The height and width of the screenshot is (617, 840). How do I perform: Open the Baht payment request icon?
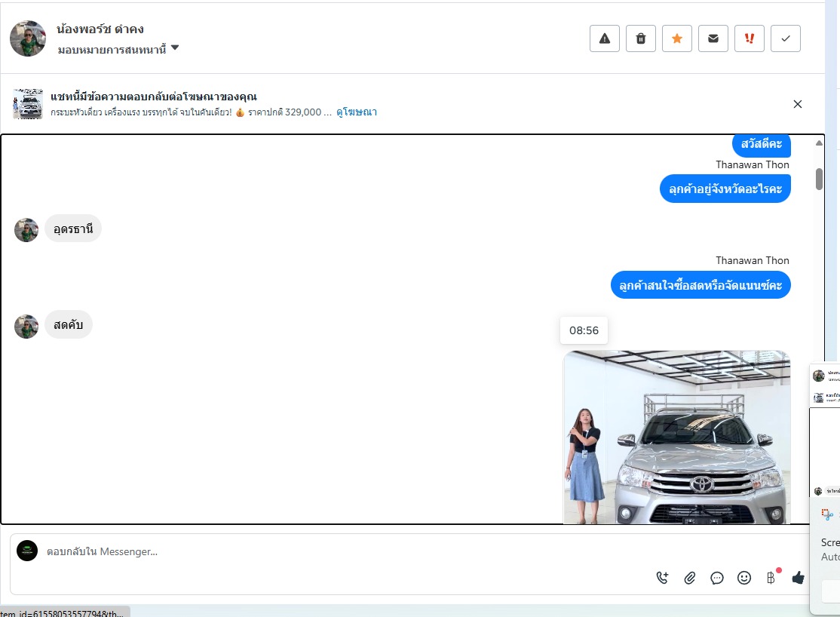(x=771, y=578)
